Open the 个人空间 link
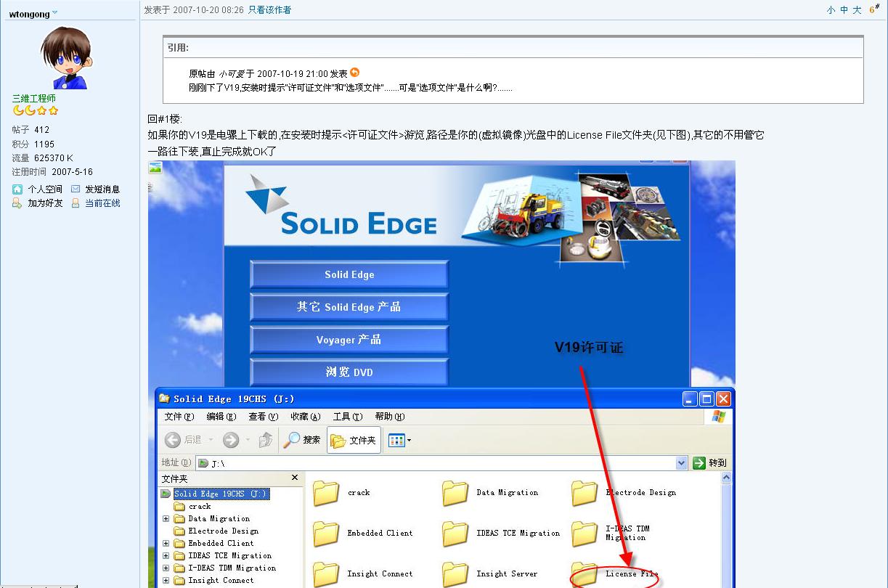This screenshot has width=888, height=588. click(x=45, y=189)
